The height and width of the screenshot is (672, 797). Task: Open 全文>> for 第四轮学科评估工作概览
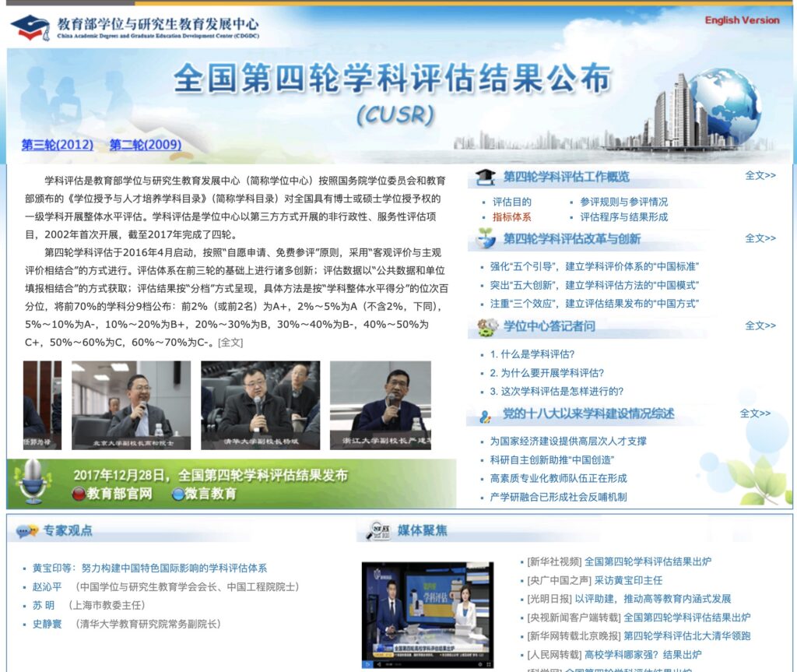tap(760, 175)
